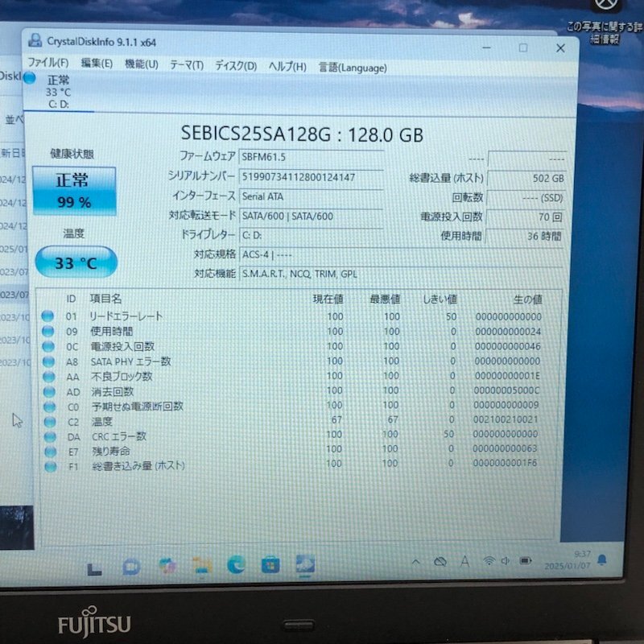Click the volume speaker tray icon
Screen dimensions: 644x644
pos(506,560)
